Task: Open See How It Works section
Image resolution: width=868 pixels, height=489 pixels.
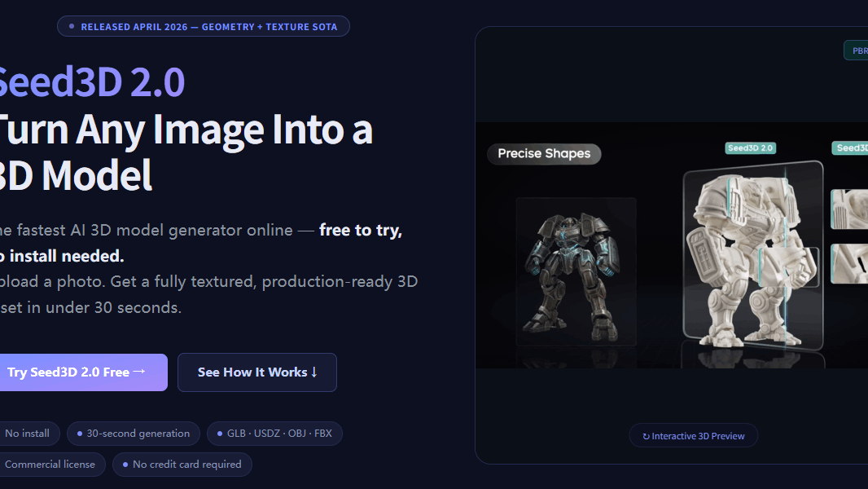Action: click(x=256, y=372)
